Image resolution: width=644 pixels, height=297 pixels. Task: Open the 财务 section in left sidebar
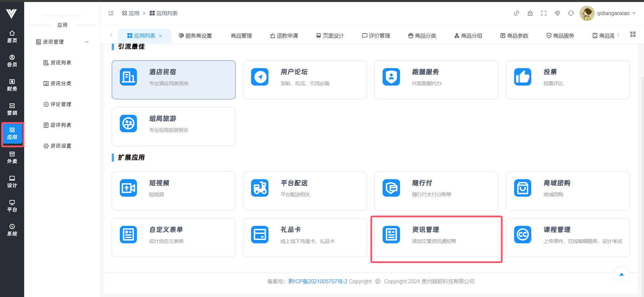click(12, 85)
